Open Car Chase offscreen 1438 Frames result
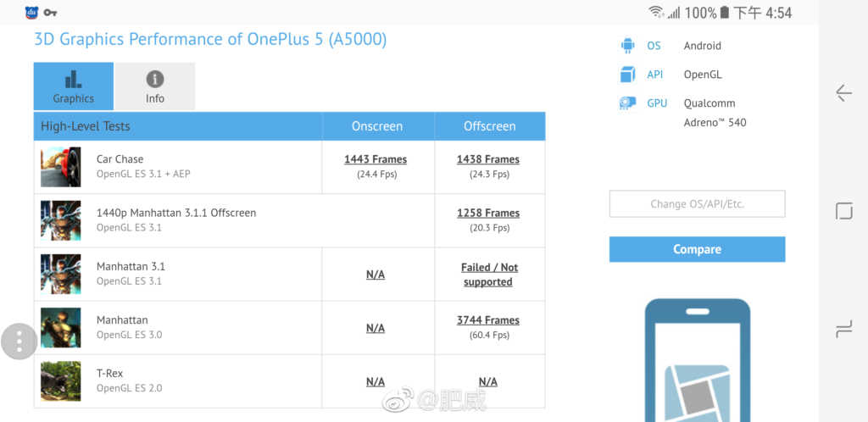Viewport: 868px width, 422px height. [488, 159]
